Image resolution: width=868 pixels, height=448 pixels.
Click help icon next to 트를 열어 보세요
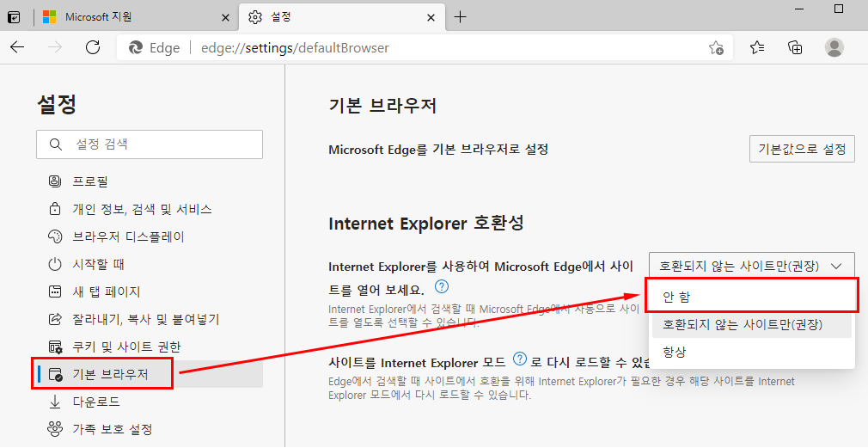[x=442, y=287]
